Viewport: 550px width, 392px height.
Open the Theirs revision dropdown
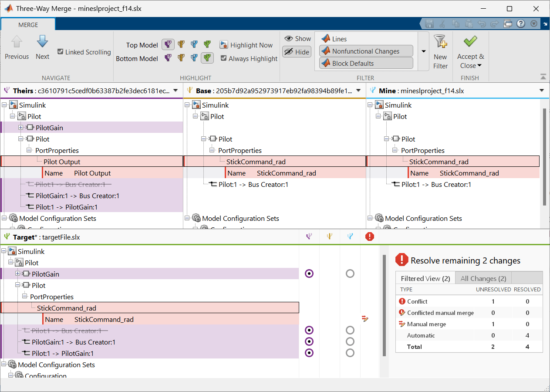click(175, 91)
